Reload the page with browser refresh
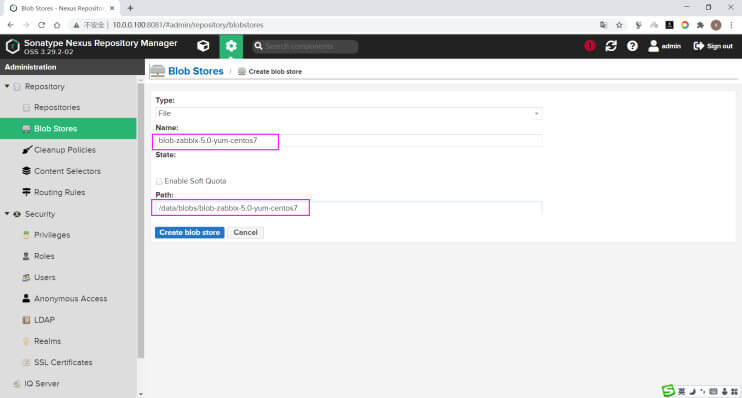 pyautogui.click(x=42, y=25)
